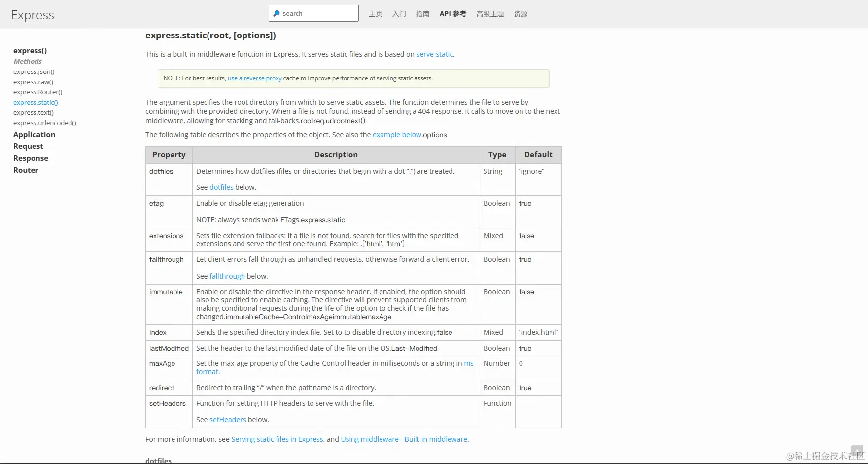Click the Description column header
This screenshot has width=868, height=464.
[336, 155]
